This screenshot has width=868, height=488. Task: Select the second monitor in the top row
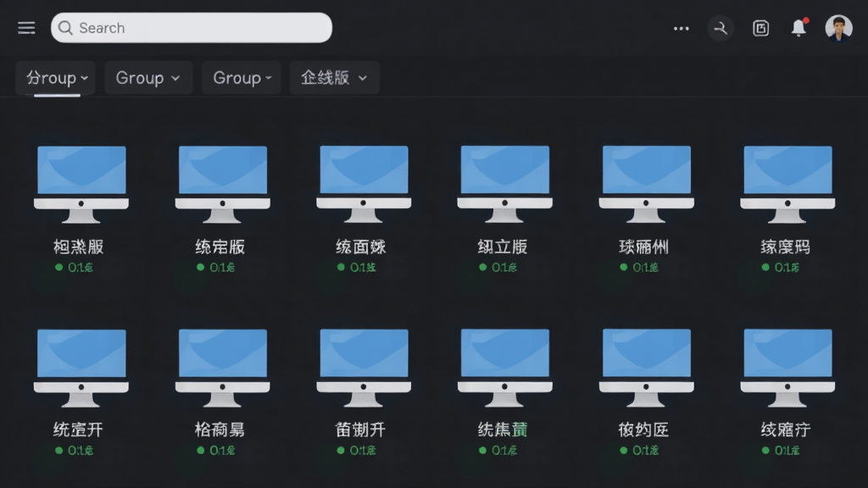(x=223, y=184)
